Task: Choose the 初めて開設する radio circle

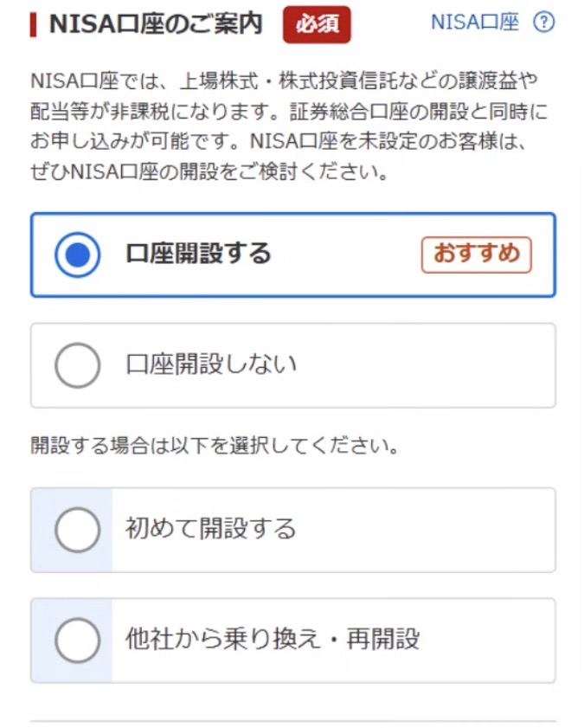Action: point(78,530)
